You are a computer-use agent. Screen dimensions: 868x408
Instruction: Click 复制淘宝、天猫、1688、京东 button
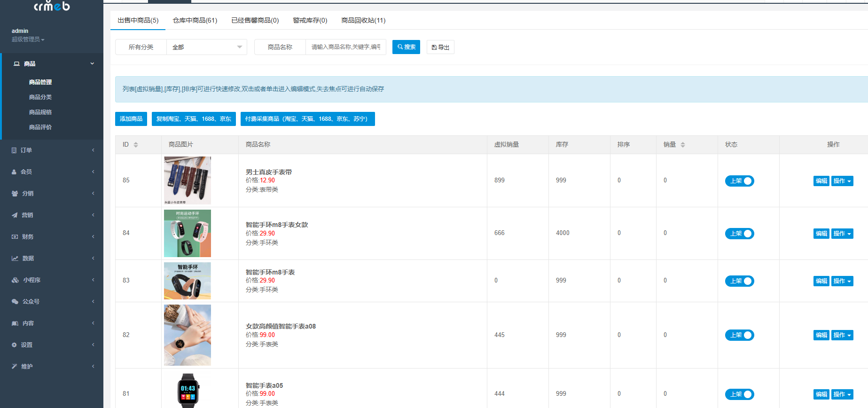pyautogui.click(x=194, y=119)
